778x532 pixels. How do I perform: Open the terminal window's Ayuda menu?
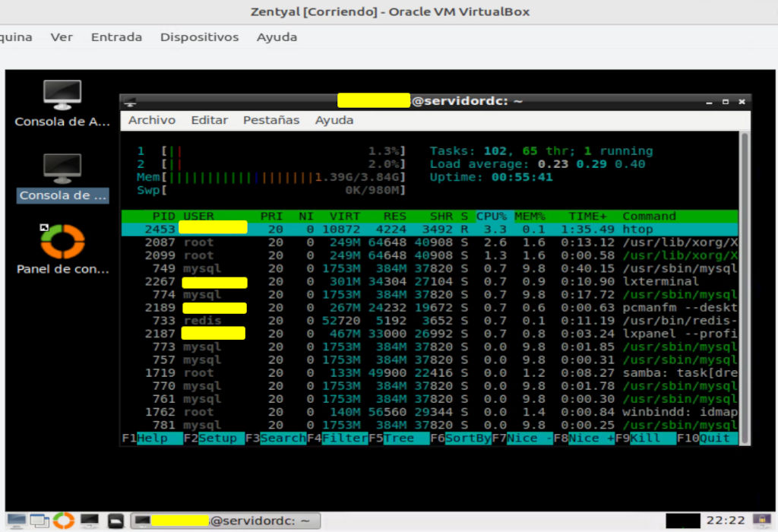334,120
